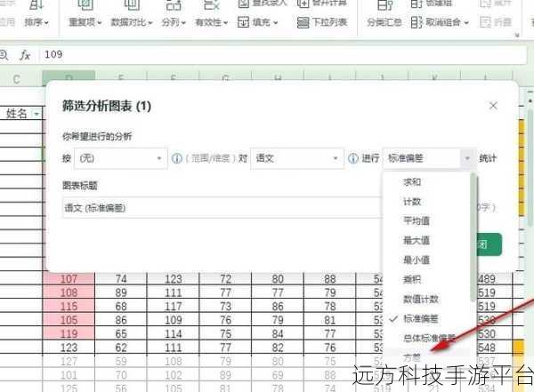Click the cell containing 117
The height and width of the screenshot is (392, 534).
(174, 307)
